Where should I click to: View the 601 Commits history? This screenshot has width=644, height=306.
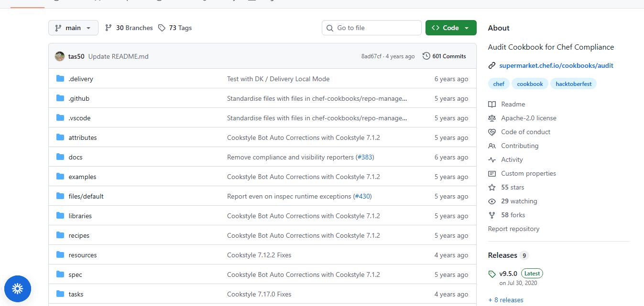(444, 56)
